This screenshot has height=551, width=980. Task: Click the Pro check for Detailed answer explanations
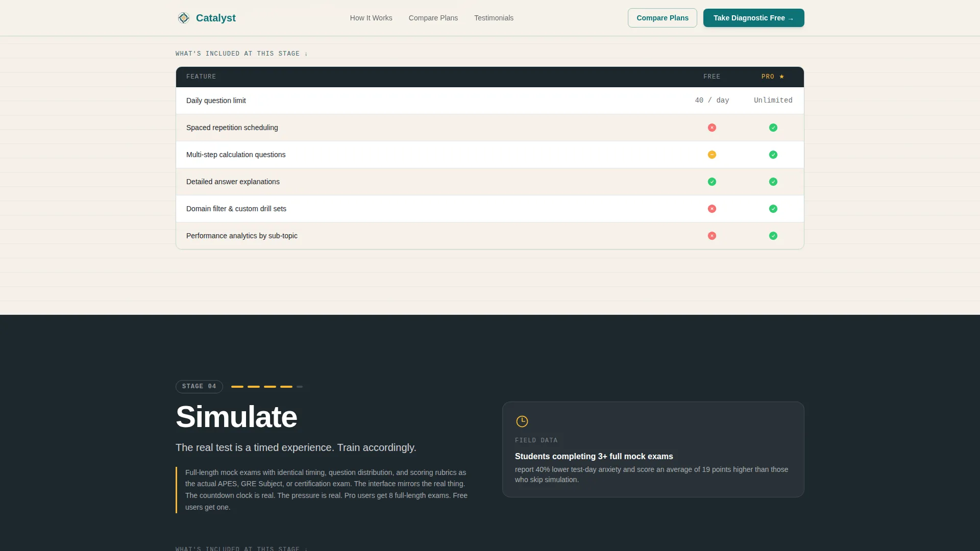[773, 182]
